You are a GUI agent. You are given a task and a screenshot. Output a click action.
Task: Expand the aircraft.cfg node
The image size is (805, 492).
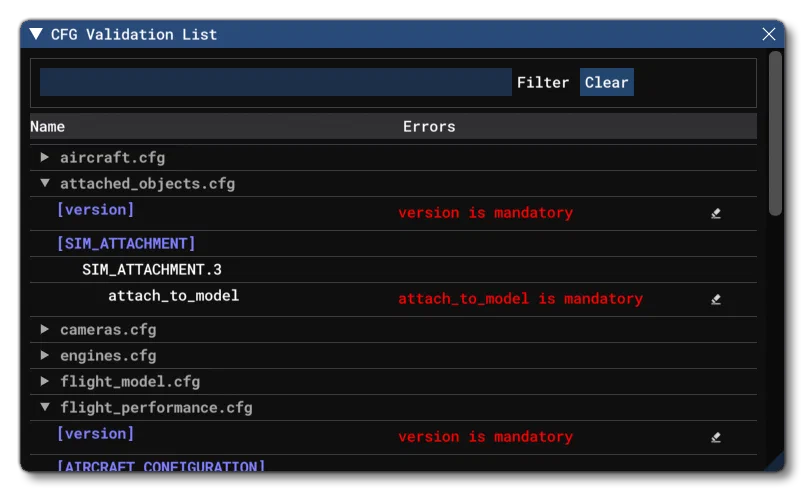click(45, 157)
